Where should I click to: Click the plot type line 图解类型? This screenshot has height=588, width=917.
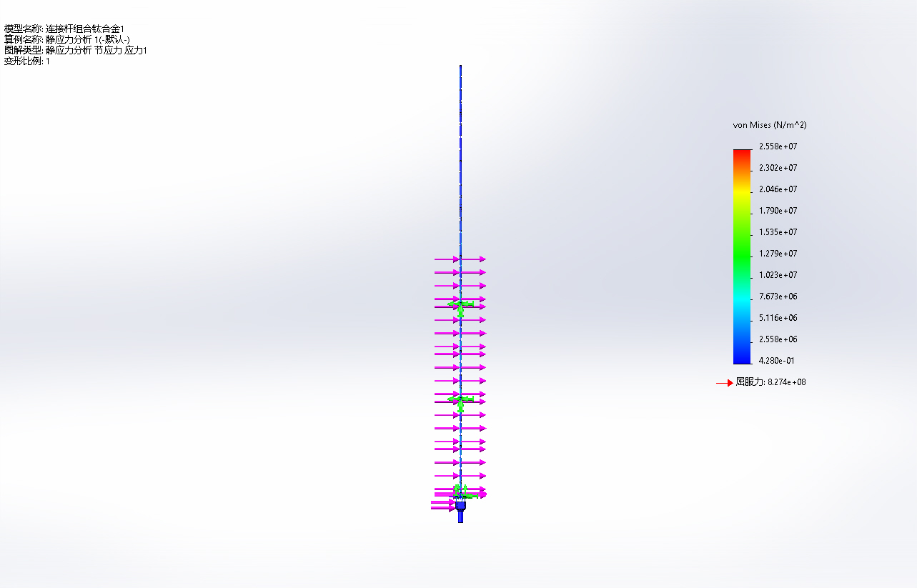(x=76, y=51)
